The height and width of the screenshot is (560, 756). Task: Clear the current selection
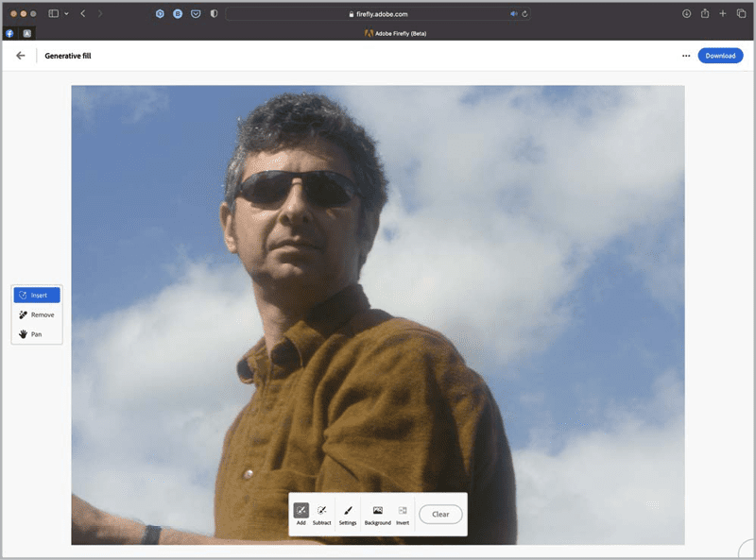[x=439, y=514]
